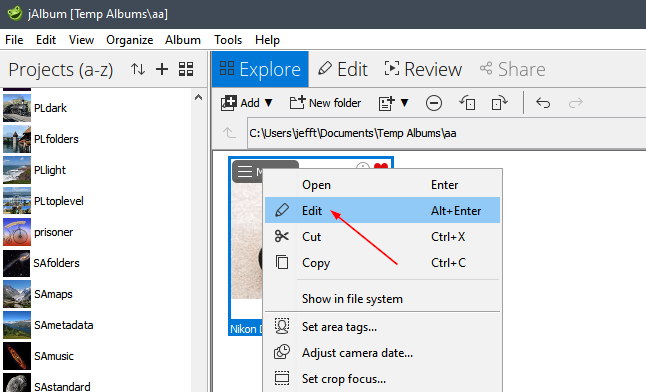Click the up one folder level arrow
646x392 pixels.
[x=229, y=133]
